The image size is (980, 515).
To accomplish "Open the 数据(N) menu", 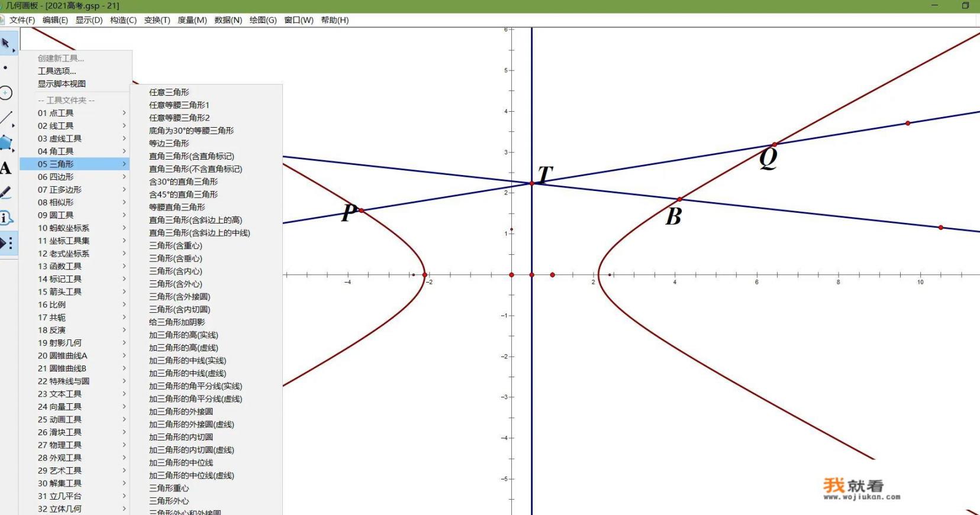I will click(228, 20).
